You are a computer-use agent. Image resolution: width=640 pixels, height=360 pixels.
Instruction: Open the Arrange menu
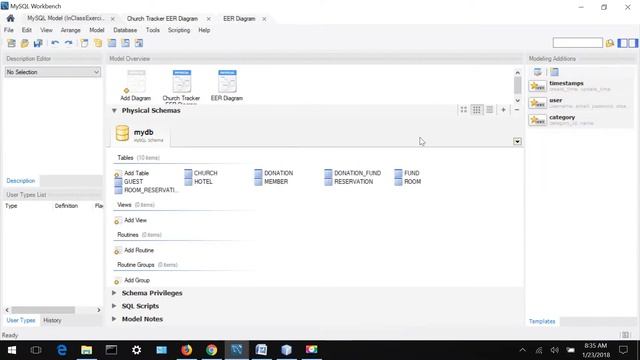point(71,30)
